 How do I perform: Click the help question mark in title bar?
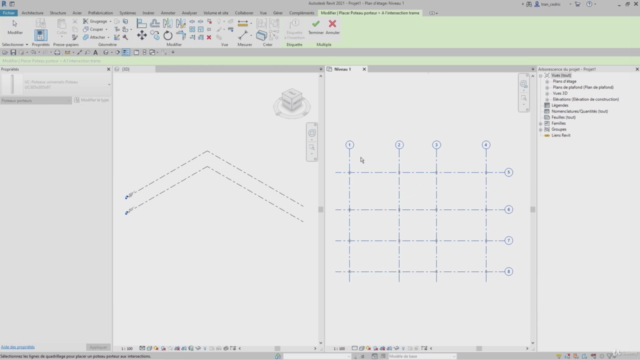(x=589, y=4)
